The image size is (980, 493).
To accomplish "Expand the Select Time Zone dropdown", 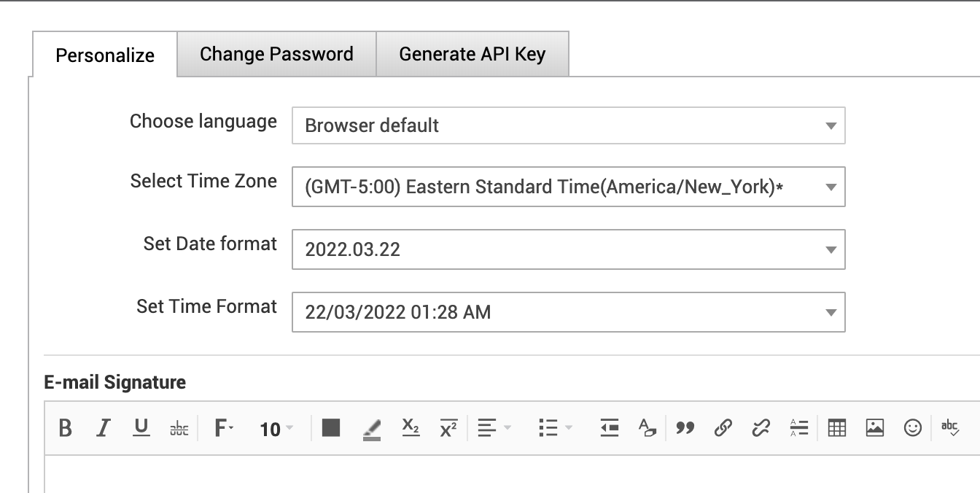I will point(568,187).
